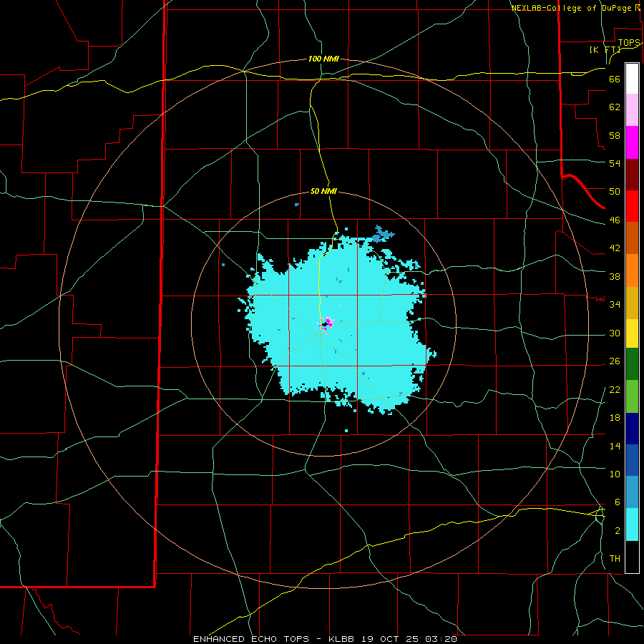
Task: Choose the gold legend swatch
Action: point(632,303)
